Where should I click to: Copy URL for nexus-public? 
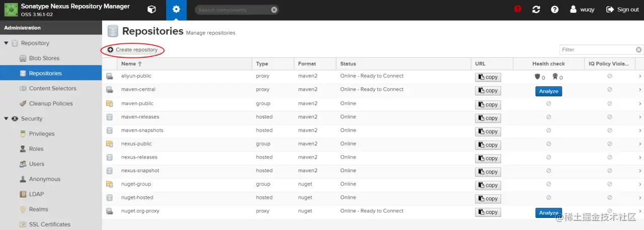pyautogui.click(x=488, y=145)
